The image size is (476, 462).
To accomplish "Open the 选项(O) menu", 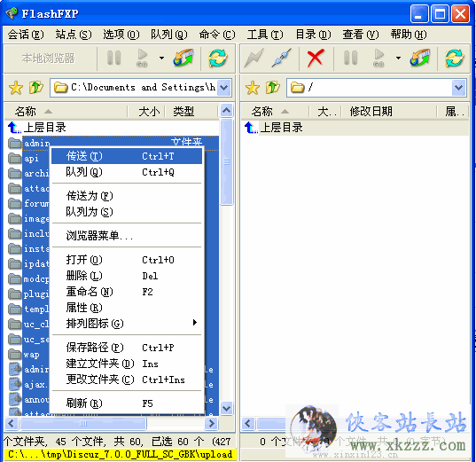I will click(121, 35).
